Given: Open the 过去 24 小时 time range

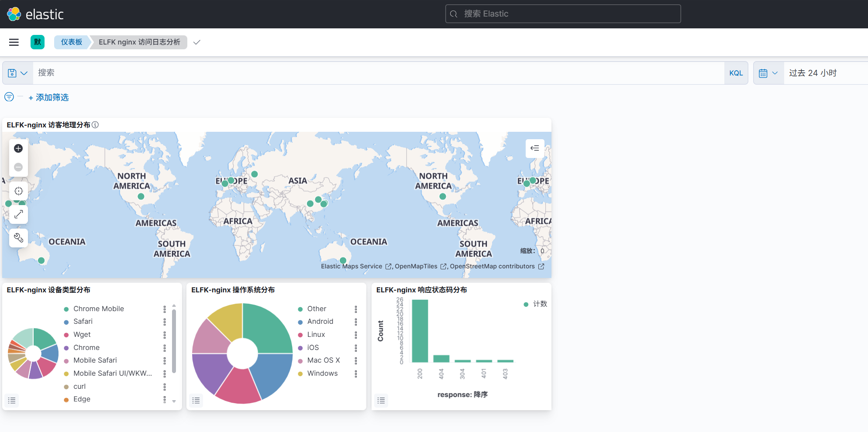Looking at the screenshot, I should (x=813, y=73).
